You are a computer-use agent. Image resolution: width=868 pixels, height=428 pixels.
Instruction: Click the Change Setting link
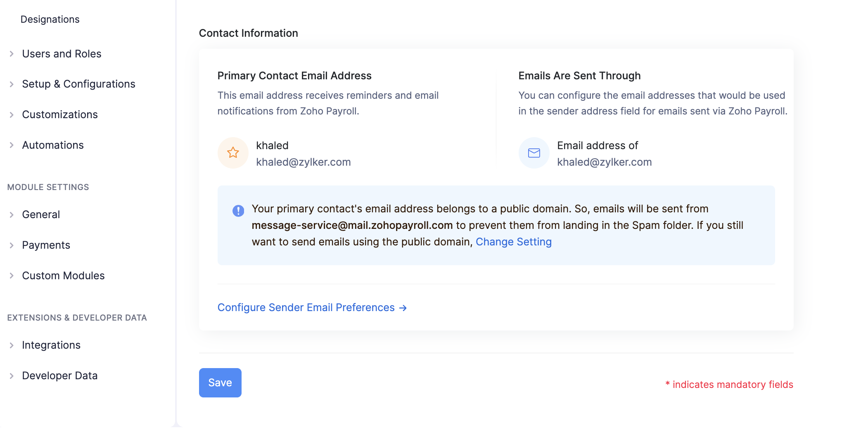click(x=513, y=242)
